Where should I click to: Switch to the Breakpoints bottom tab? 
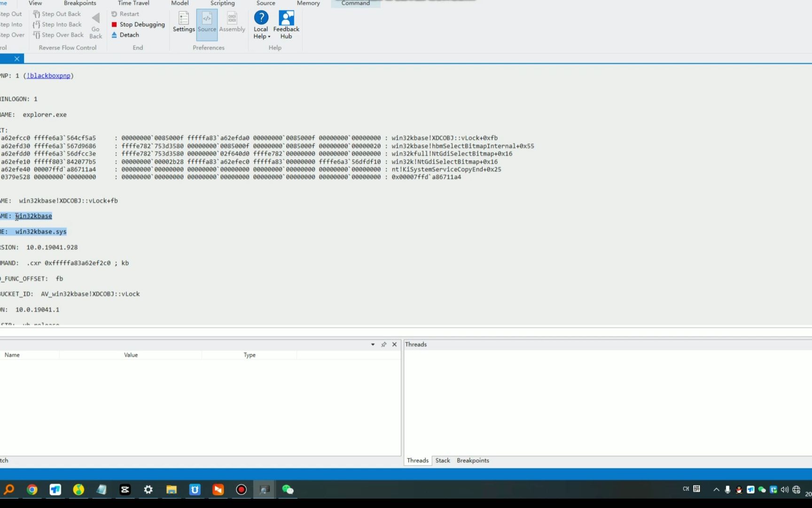[x=473, y=460]
